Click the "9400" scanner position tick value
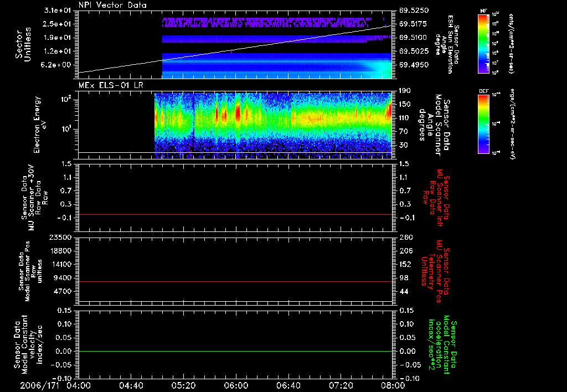Screen dimensions: 567x392 [x=62, y=278]
